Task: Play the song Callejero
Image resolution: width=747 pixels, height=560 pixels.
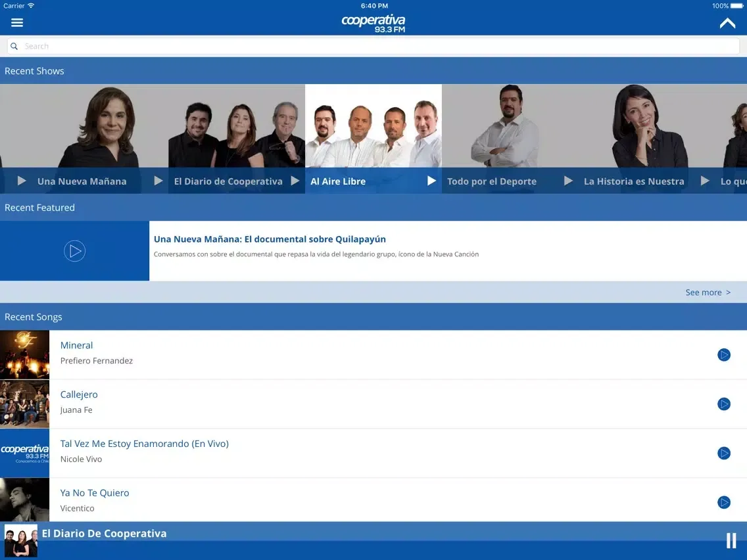Action: click(x=723, y=404)
